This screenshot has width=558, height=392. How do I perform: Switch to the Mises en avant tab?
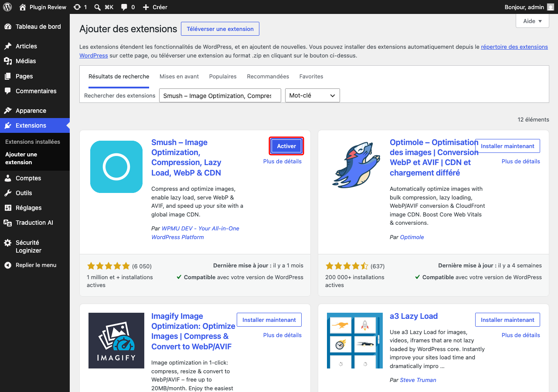pos(179,77)
